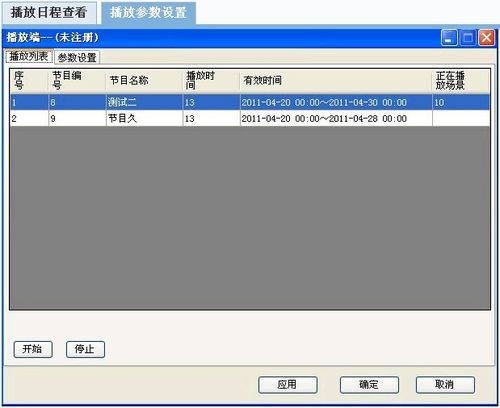Click the 节目编号 column header
Viewport: 500px width, 408px height.
[77, 81]
